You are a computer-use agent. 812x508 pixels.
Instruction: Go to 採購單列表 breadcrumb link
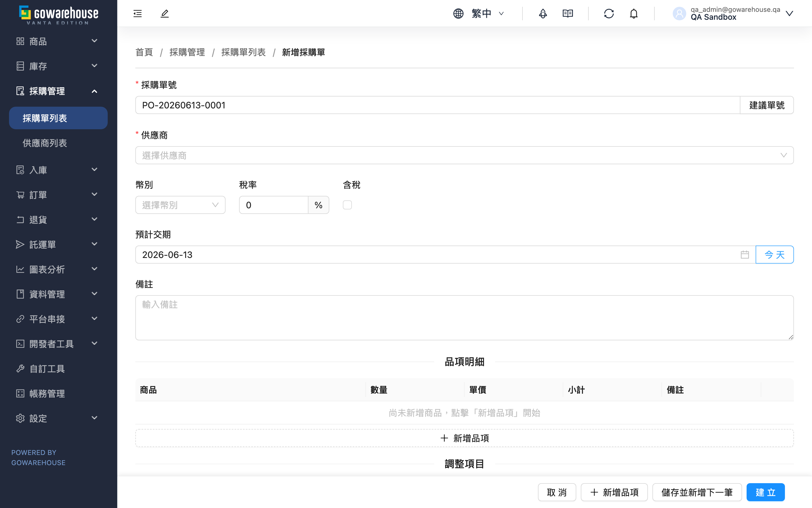[x=243, y=52]
